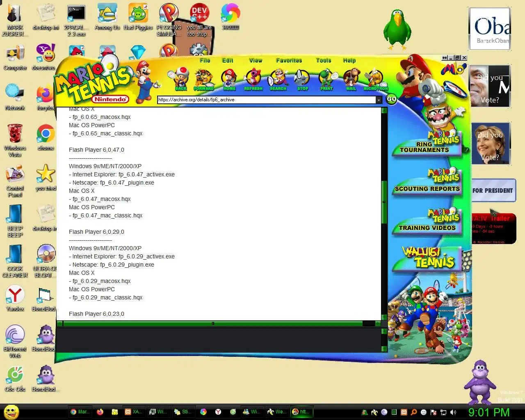Select the text "Flash Player 6,0,47,0"

[96, 150]
